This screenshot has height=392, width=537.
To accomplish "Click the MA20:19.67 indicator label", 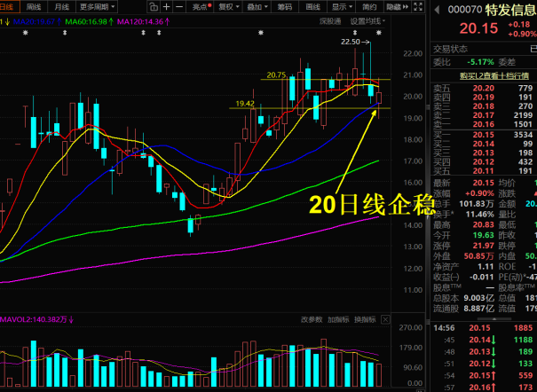I will [x=37, y=21].
